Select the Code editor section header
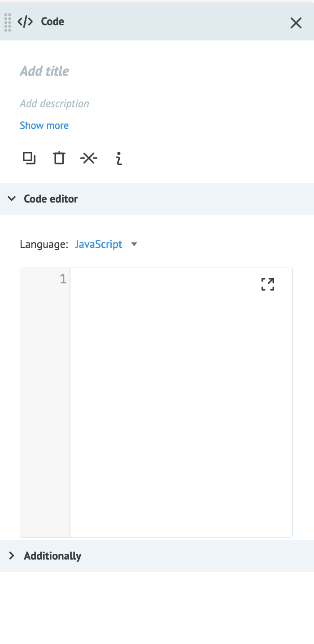 point(51,198)
